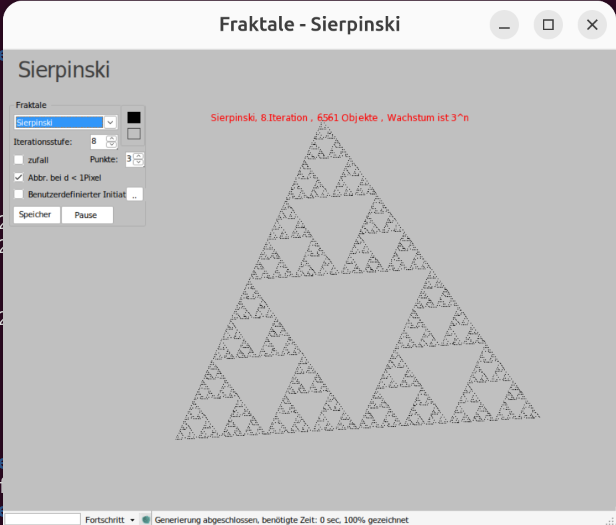
Task: Maximize the Fraktale - Sierpinski window
Action: [x=548, y=25]
